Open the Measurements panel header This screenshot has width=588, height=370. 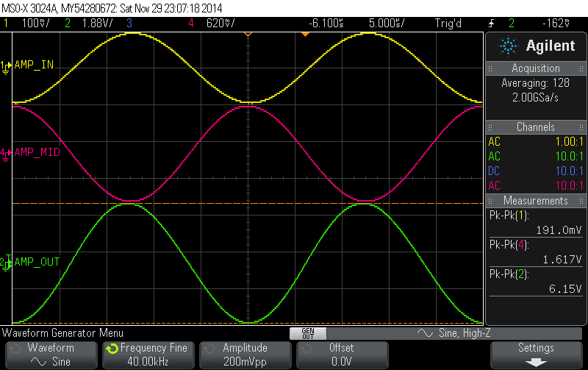pyautogui.click(x=536, y=201)
